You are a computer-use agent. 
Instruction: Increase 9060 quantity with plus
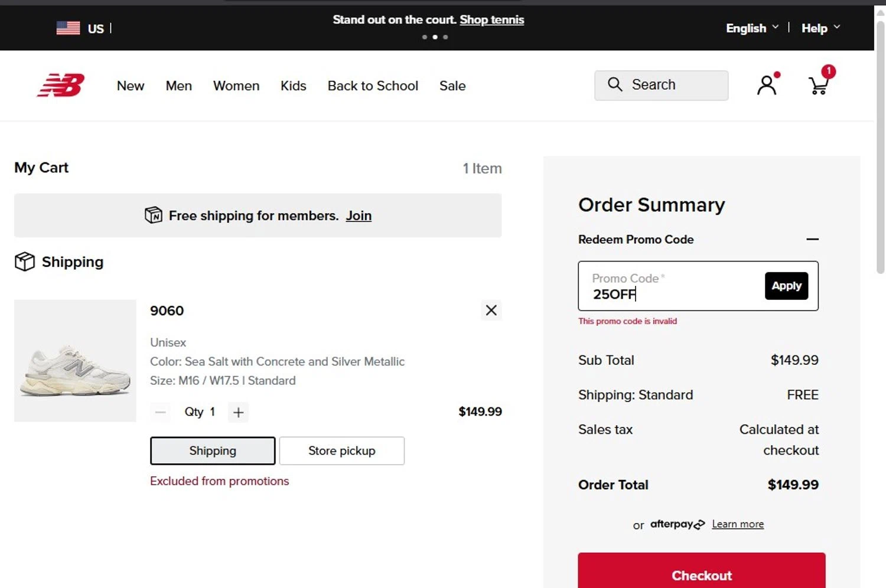point(238,412)
